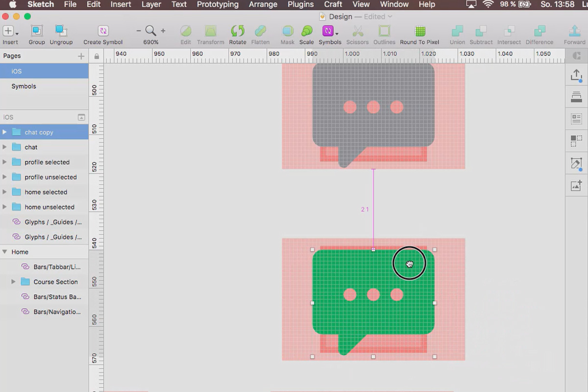Click the Edit toolbar icon
This screenshot has width=588, height=392.
[x=186, y=31]
